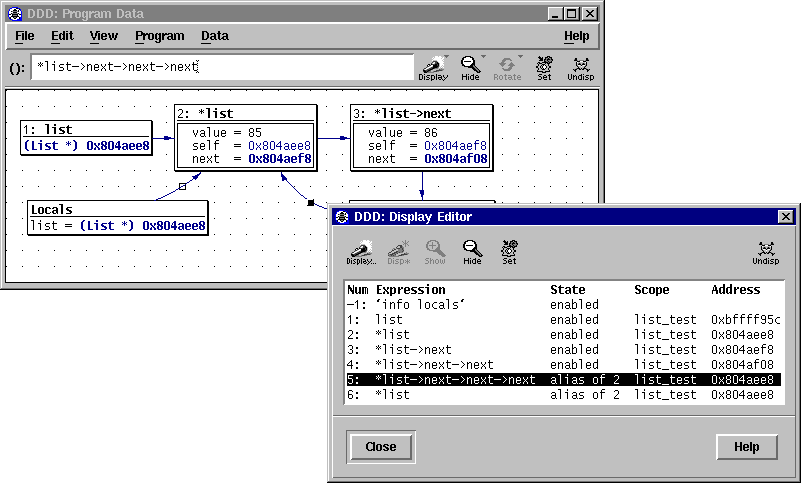Click the Close button in Display Editor
This screenshot has width=801, height=483.
pyautogui.click(x=381, y=447)
